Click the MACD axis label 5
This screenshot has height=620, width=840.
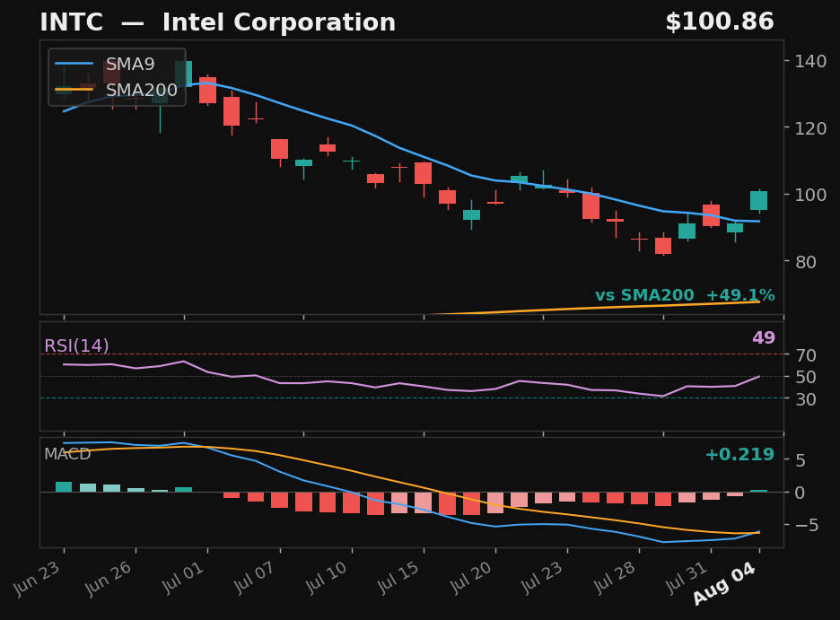[801, 460]
